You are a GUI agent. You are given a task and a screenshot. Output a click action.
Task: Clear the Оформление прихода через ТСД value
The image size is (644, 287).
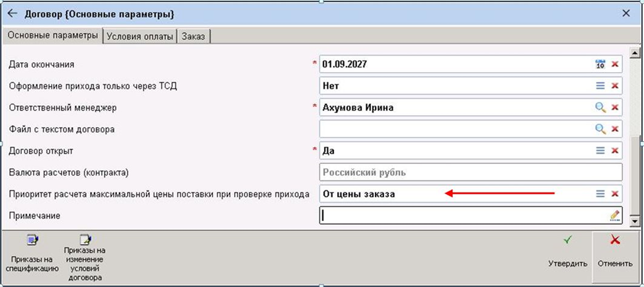tap(615, 86)
